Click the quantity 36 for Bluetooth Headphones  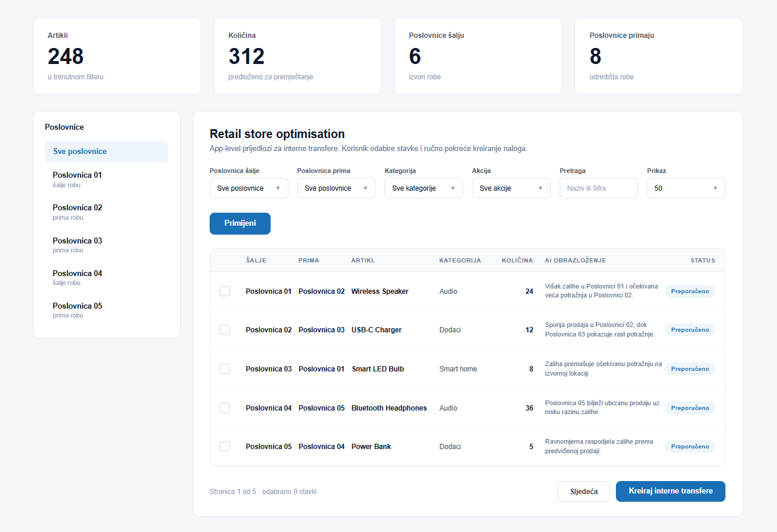point(529,408)
